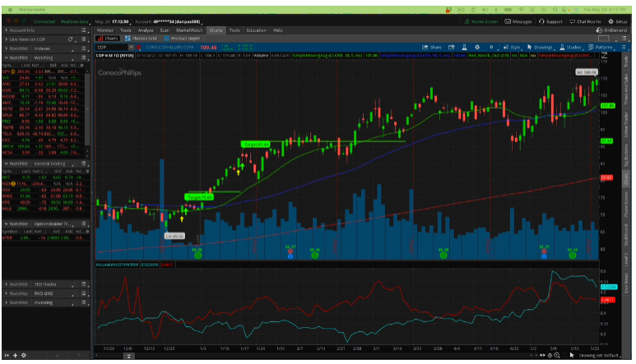
Task: Open TED Trades watchlist menu icon
Action: [84, 284]
